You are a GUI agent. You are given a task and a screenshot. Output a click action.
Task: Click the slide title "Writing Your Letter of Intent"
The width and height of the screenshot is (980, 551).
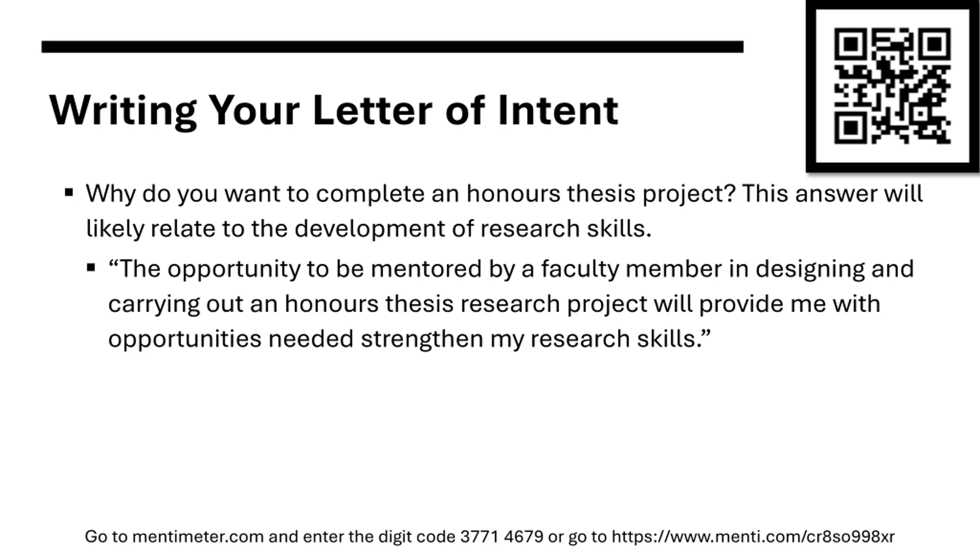[x=333, y=110]
